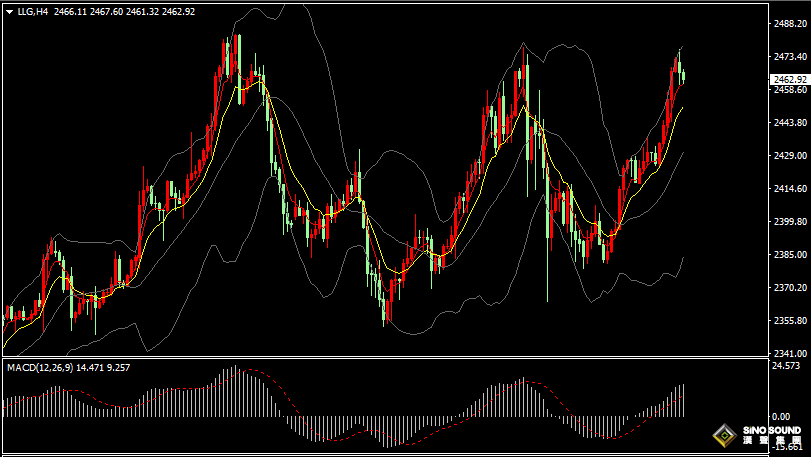Image resolution: width=811 pixels, height=457 pixels.
Task: Click the 2385.00 level on price scale
Action: click(x=789, y=255)
